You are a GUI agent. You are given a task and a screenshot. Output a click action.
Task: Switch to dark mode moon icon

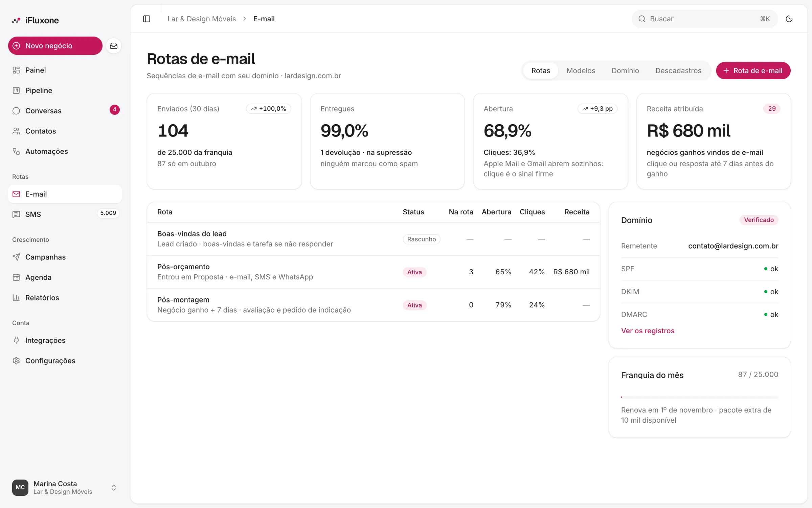tap(789, 19)
